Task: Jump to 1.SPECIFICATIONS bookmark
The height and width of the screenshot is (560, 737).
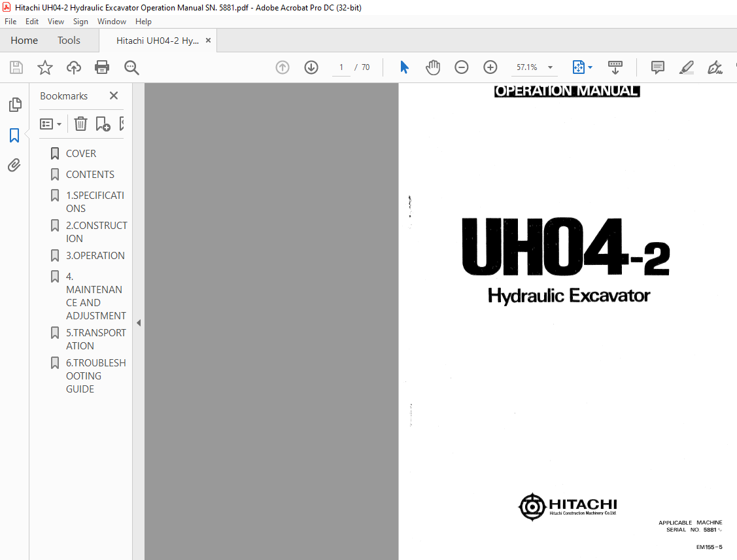Action: point(95,201)
